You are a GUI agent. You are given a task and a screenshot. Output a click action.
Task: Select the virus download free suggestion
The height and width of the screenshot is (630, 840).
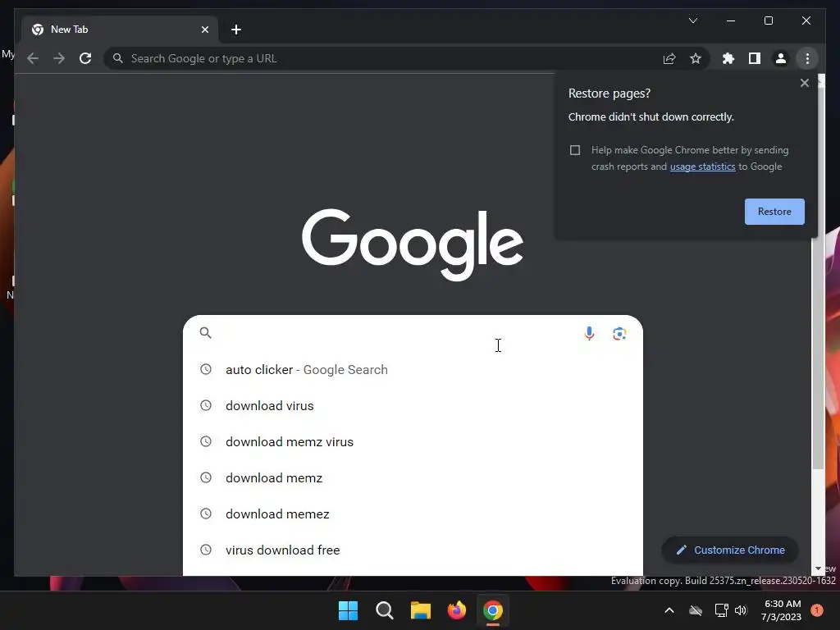(413, 550)
